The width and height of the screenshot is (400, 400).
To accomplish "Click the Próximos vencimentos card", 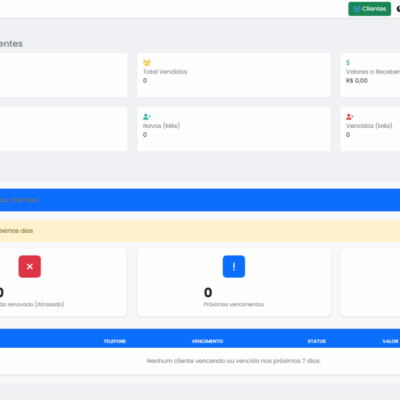I will 234,282.
